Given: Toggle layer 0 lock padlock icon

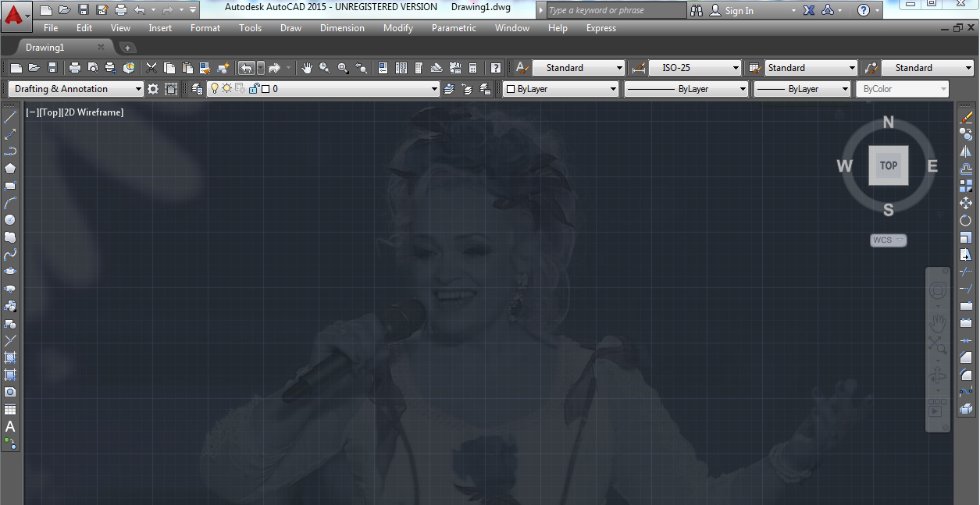Looking at the screenshot, I should coord(253,89).
